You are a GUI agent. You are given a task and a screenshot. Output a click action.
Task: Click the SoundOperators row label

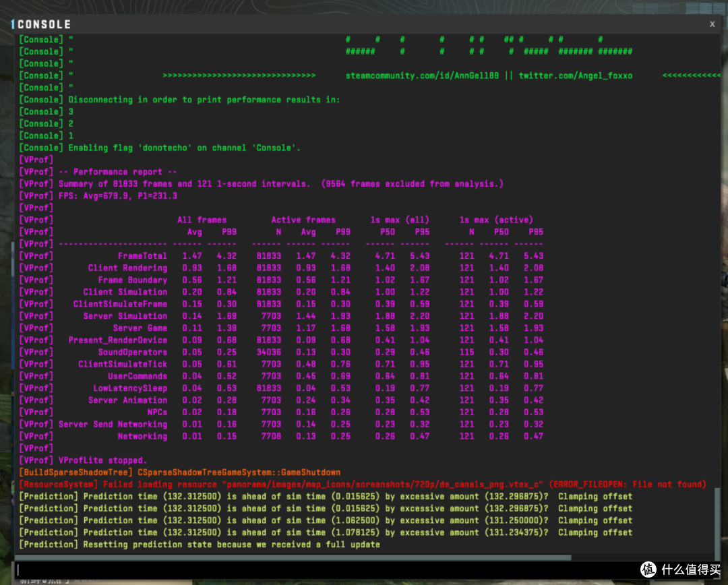coord(132,352)
